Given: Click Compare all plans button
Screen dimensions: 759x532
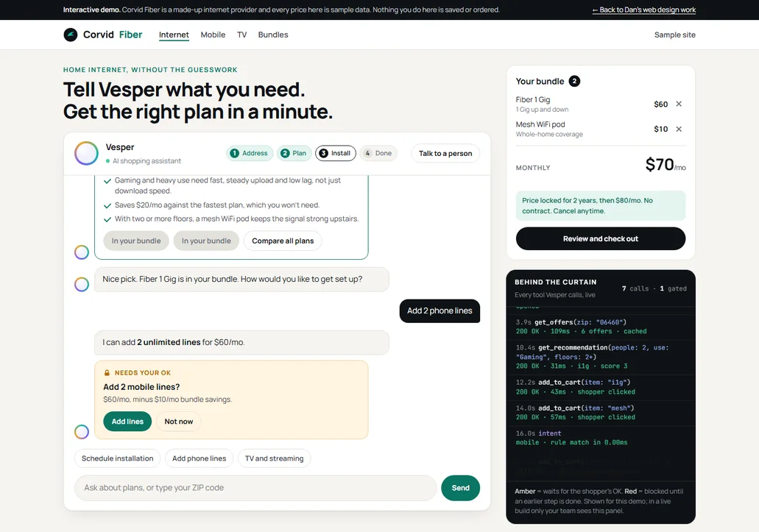Looking at the screenshot, I should 283,241.
